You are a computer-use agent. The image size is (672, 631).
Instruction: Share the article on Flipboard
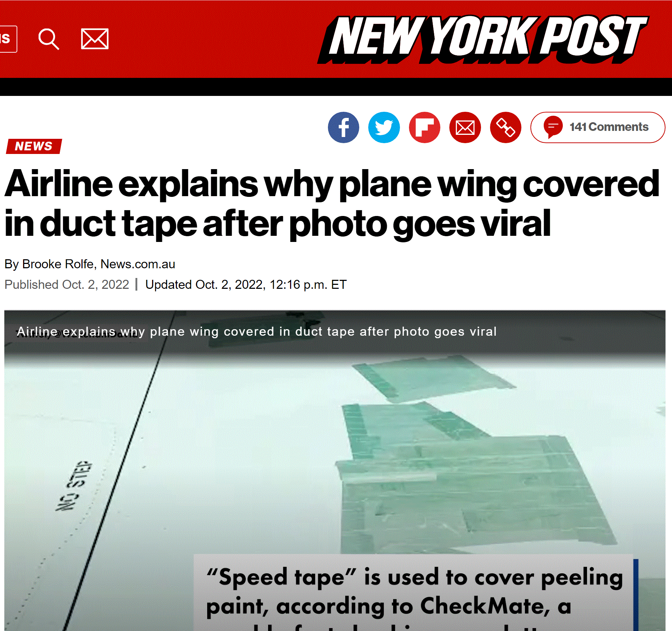(x=424, y=127)
